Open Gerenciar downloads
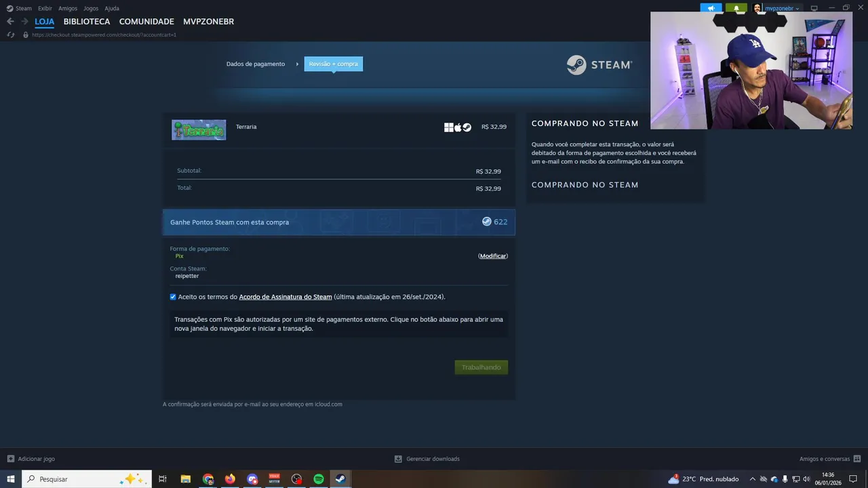This screenshot has height=488, width=868. [x=427, y=459]
